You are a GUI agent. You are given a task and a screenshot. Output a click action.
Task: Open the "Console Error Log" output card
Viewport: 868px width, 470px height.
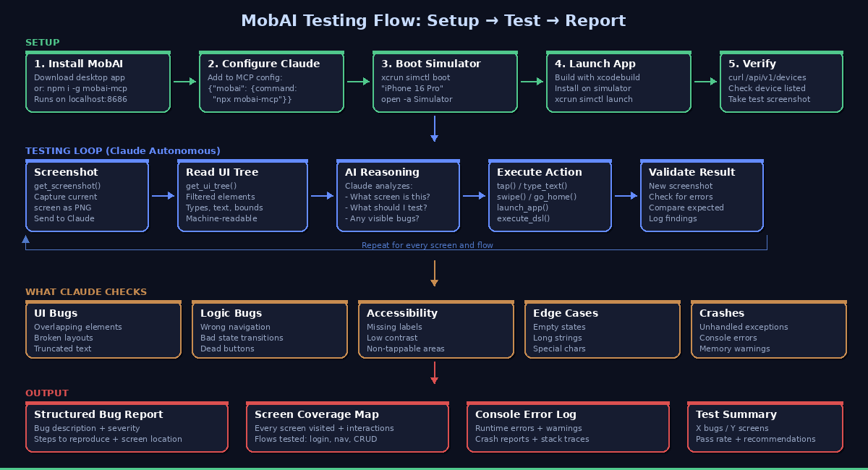568,427
